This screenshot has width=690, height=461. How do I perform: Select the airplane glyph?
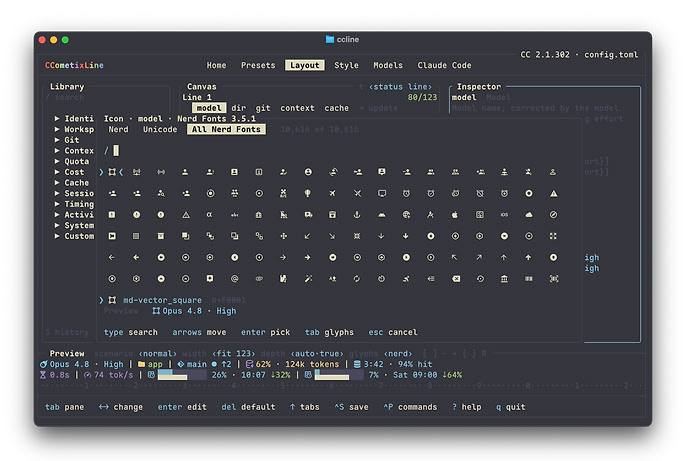333,193
